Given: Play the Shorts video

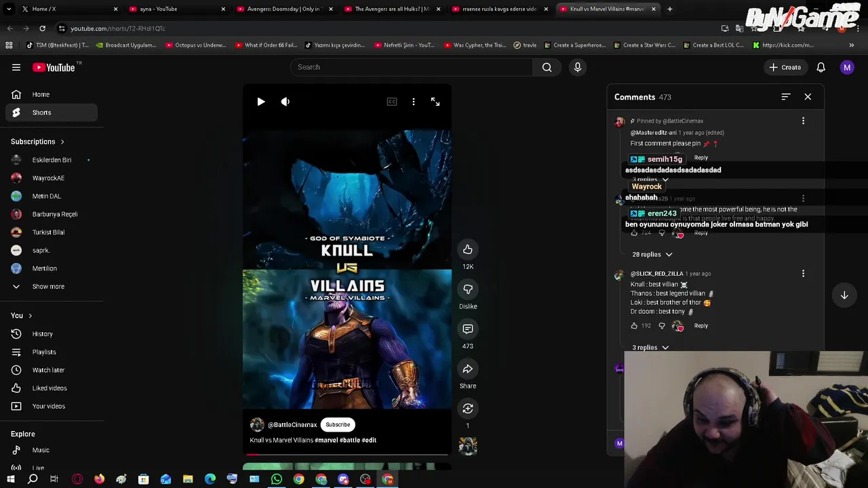Looking at the screenshot, I should [261, 102].
